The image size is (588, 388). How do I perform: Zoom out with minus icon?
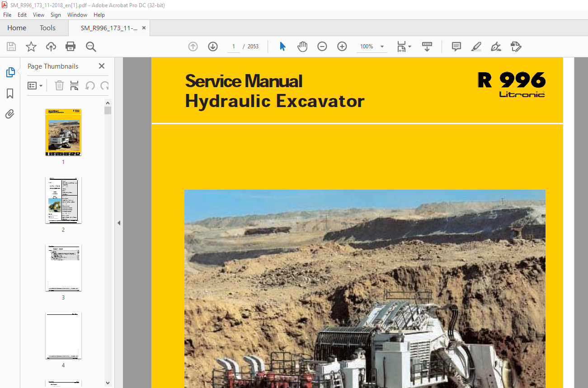(x=322, y=47)
